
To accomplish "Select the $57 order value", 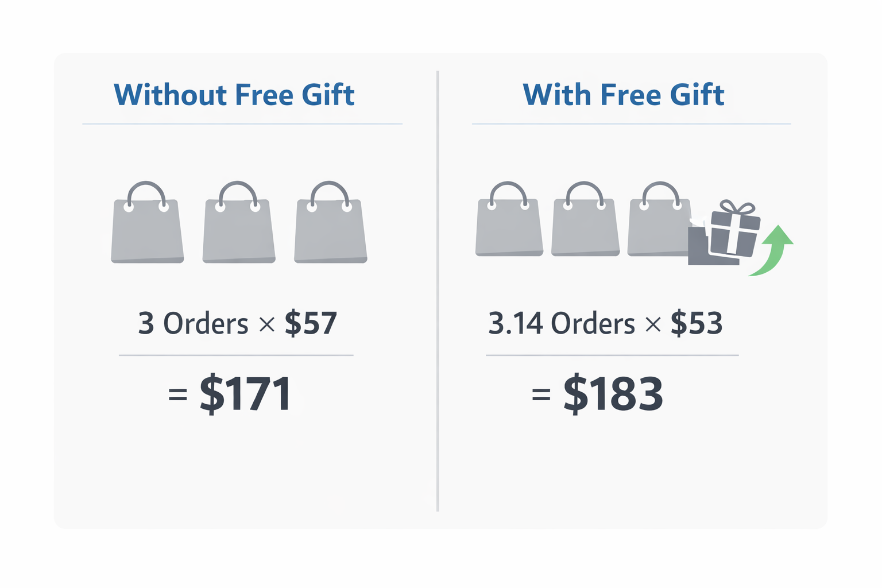I will click(x=311, y=323).
